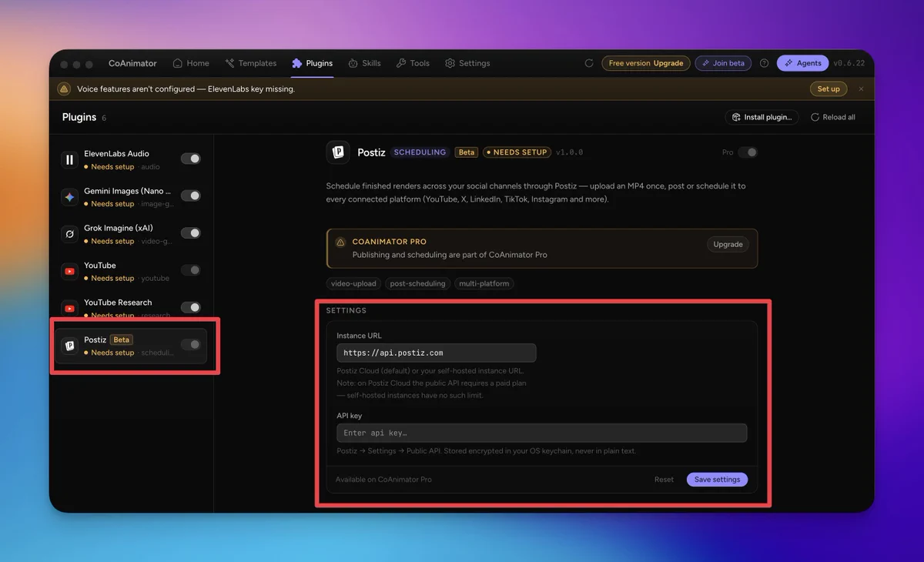Click the CoAnimator app name
Screen dimensions: 924x562
point(132,63)
